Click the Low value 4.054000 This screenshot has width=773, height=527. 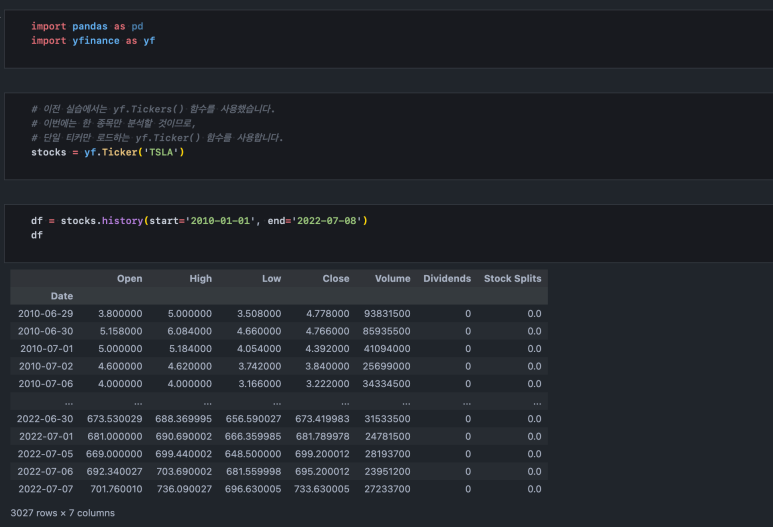[259, 349]
